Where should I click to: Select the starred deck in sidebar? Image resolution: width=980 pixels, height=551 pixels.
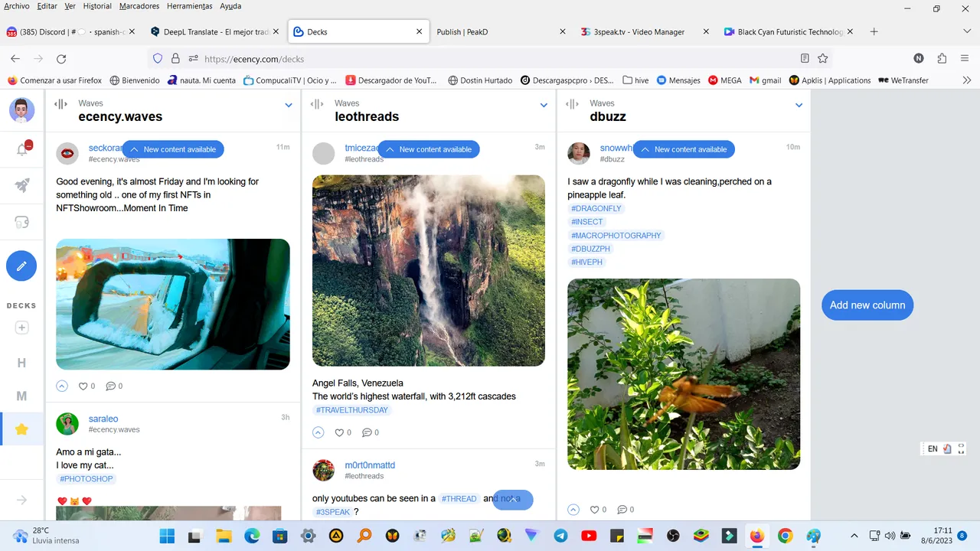(x=21, y=429)
